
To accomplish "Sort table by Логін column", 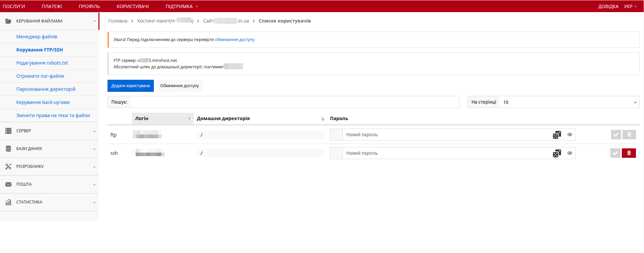I will point(163,118).
